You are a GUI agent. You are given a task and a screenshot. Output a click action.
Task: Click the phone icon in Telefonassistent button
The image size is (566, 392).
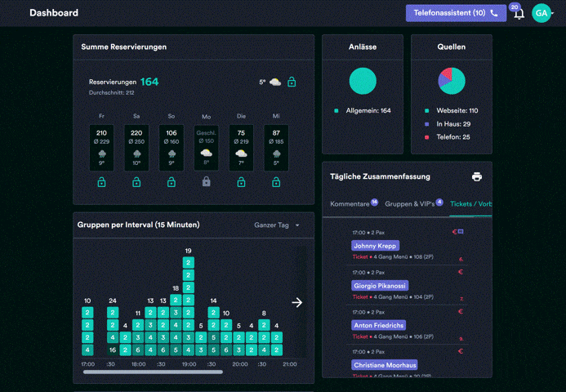[x=494, y=13]
